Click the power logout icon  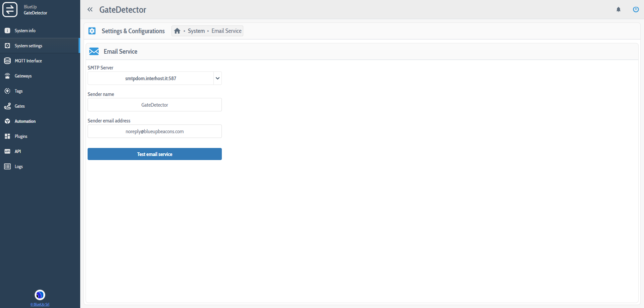click(636, 9)
